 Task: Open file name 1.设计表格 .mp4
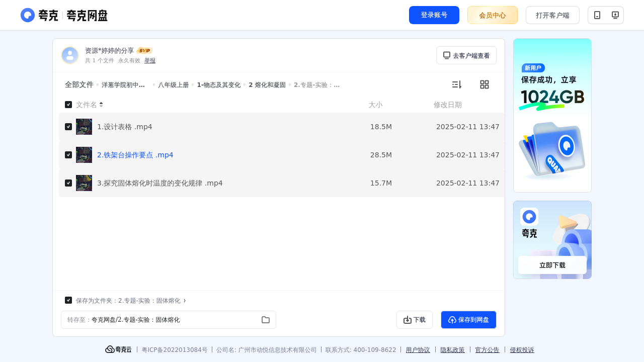125,127
